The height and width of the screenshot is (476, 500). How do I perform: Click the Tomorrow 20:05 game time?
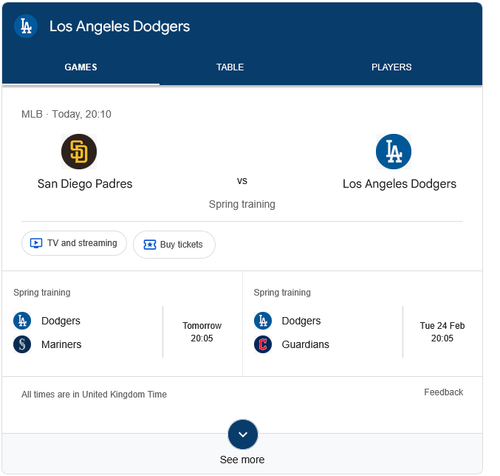(202, 332)
